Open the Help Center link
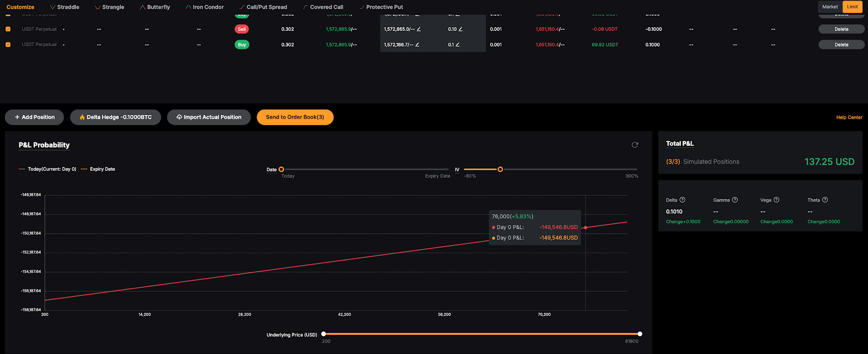Viewport: 868px width, 354px height. [849, 118]
